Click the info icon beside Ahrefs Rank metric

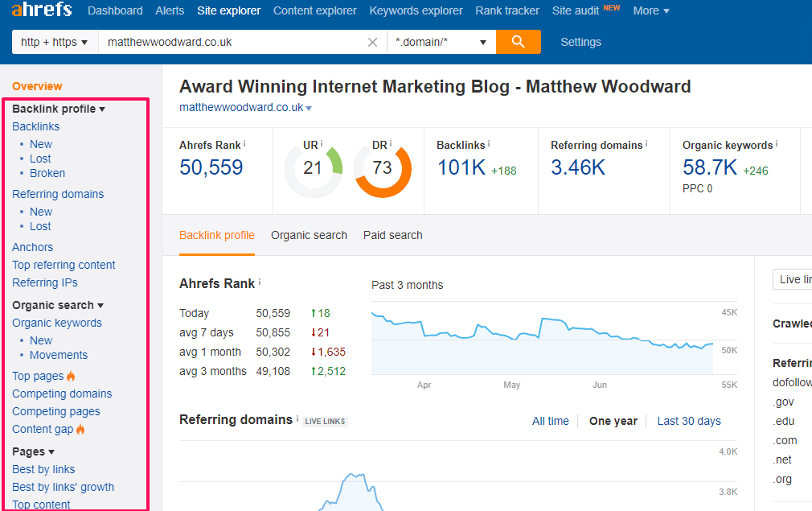tap(244, 144)
